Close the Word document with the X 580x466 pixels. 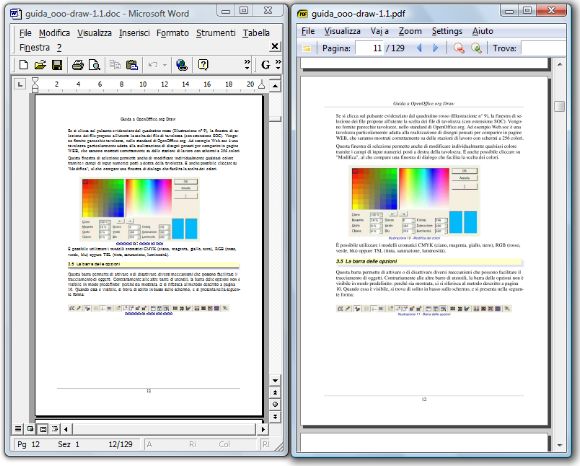click(x=274, y=46)
